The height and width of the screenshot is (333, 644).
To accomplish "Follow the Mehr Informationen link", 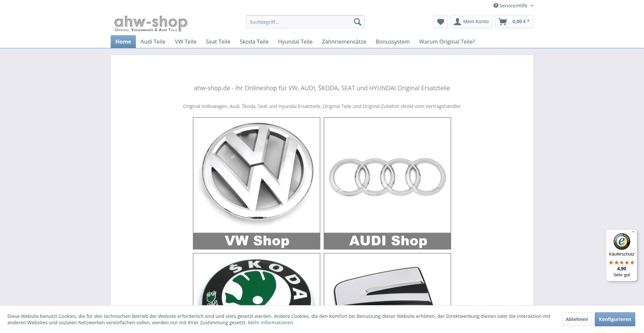I will click(x=270, y=323).
